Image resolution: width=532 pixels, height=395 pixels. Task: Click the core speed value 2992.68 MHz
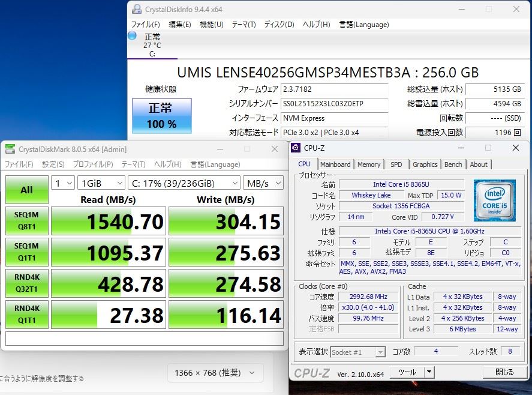(x=368, y=297)
